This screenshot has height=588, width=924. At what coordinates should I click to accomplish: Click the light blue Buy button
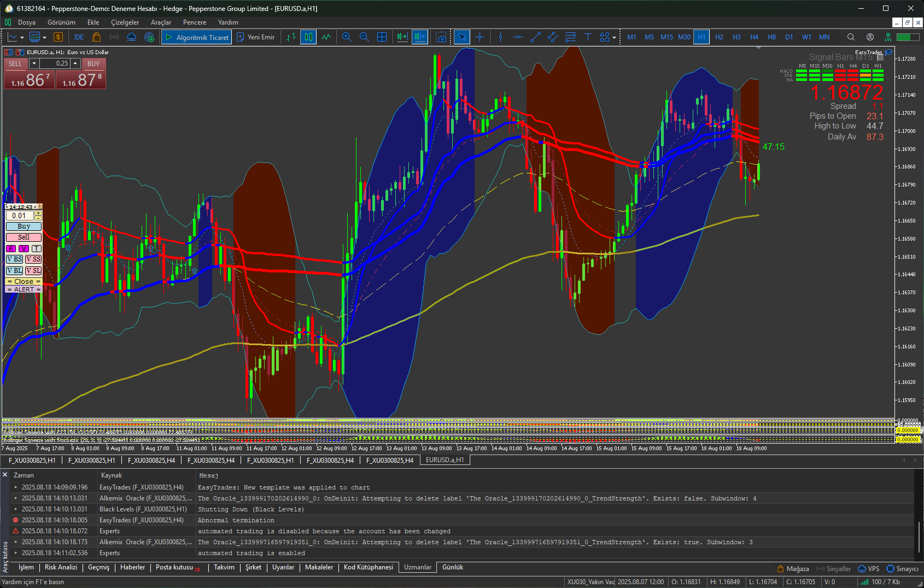24,226
